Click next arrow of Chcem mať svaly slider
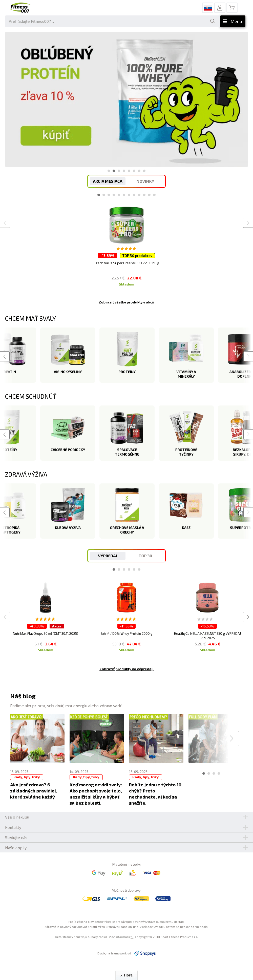The image size is (253, 980). click(248, 356)
